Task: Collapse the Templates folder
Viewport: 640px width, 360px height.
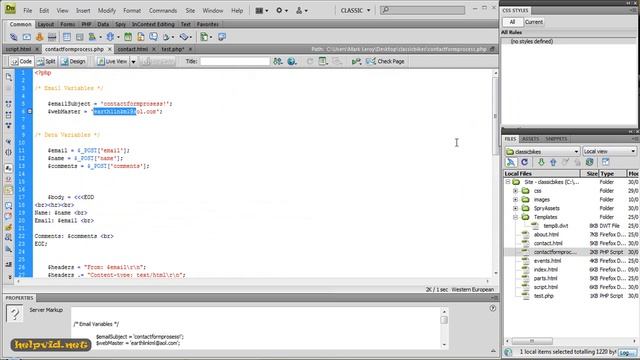Action: [515, 217]
